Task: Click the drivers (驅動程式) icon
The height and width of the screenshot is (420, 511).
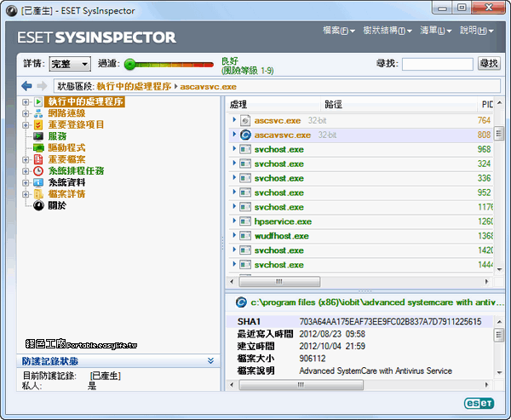Action: click(38, 147)
